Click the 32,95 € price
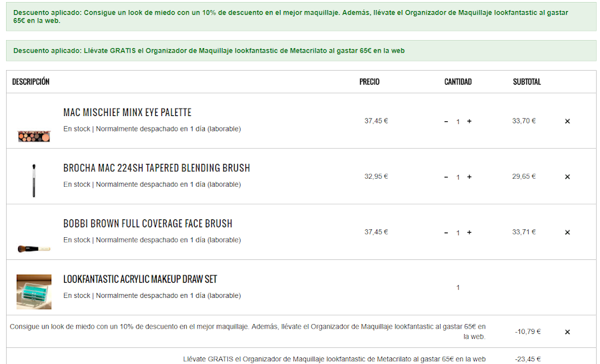The width and height of the screenshot is (600, 364). coord(376,177)
